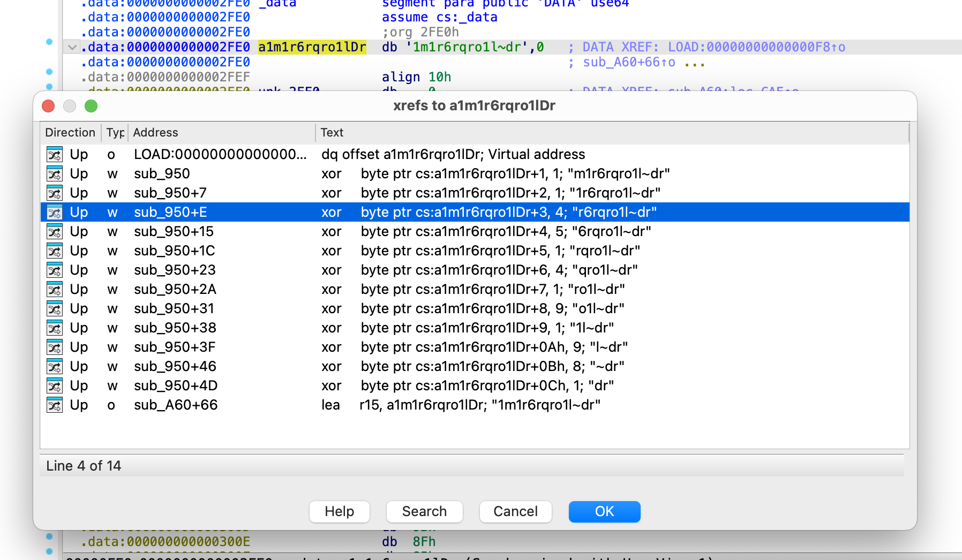Viewport: 962px width, 560px height.
Task: Select the sub_950+1C xref entry
Action: [175, 251]
